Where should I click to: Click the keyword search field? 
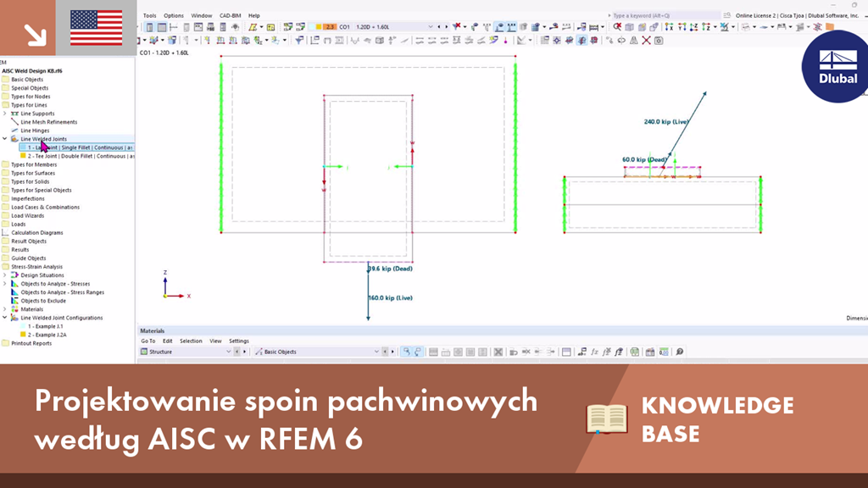tap(665, 15)
